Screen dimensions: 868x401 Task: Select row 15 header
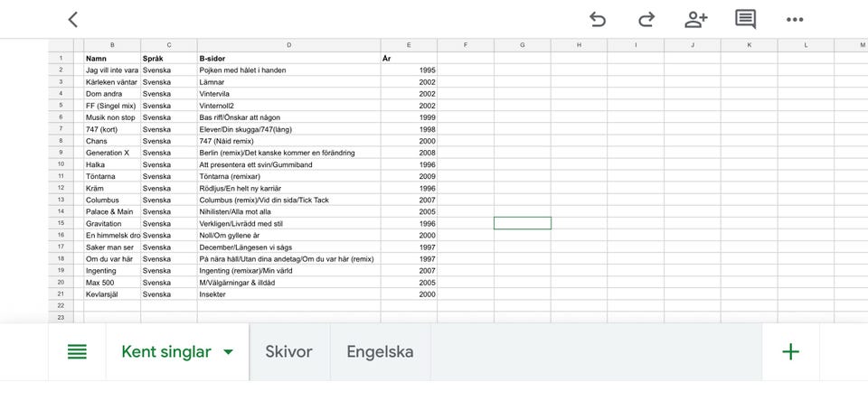(61, 223)
